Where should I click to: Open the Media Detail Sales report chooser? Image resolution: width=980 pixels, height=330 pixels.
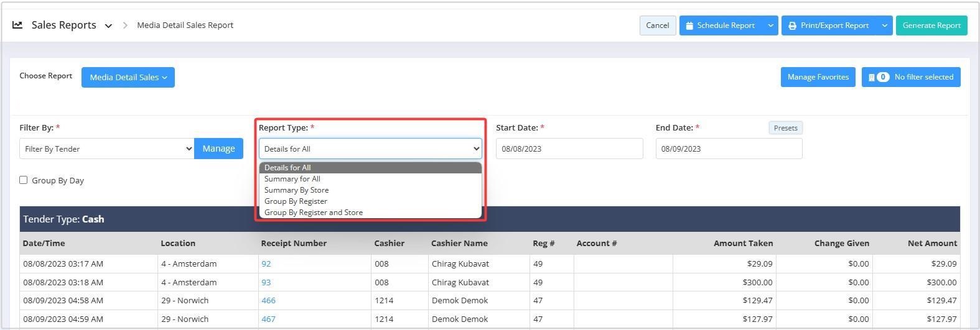pos(128,77)
